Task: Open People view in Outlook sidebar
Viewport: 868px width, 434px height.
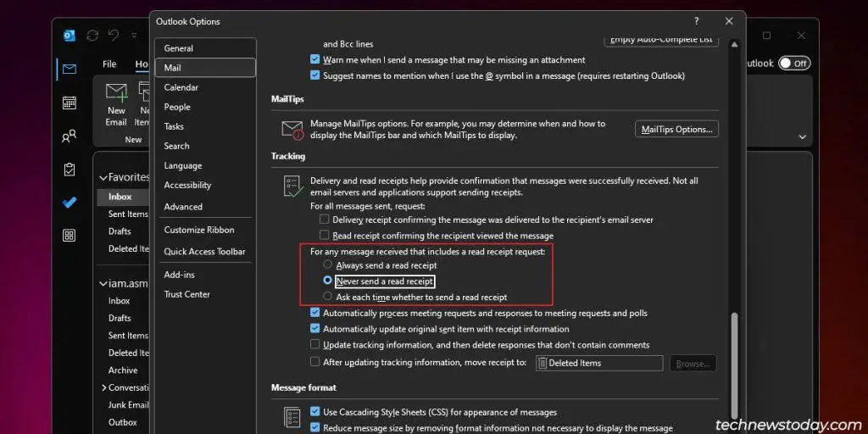Action: click(x=70, y=136)
